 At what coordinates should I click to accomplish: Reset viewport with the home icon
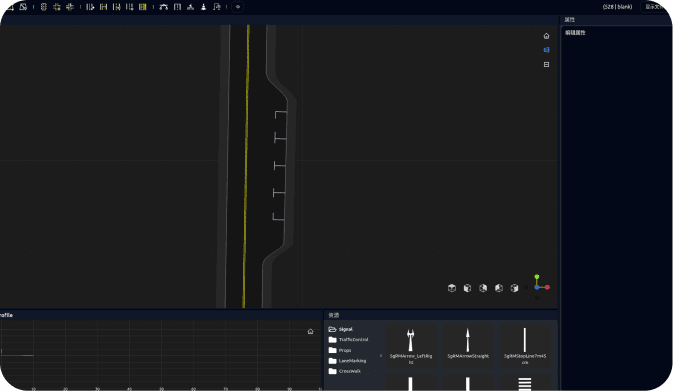coord(546,36)
